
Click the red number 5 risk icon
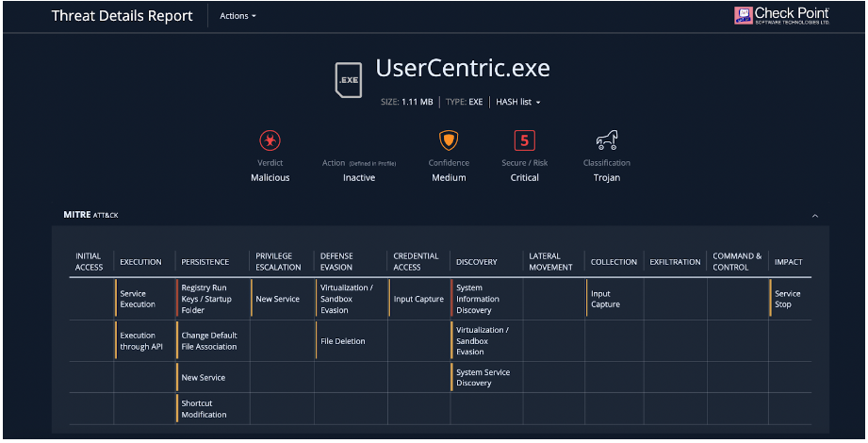click(x=524, y=140)
